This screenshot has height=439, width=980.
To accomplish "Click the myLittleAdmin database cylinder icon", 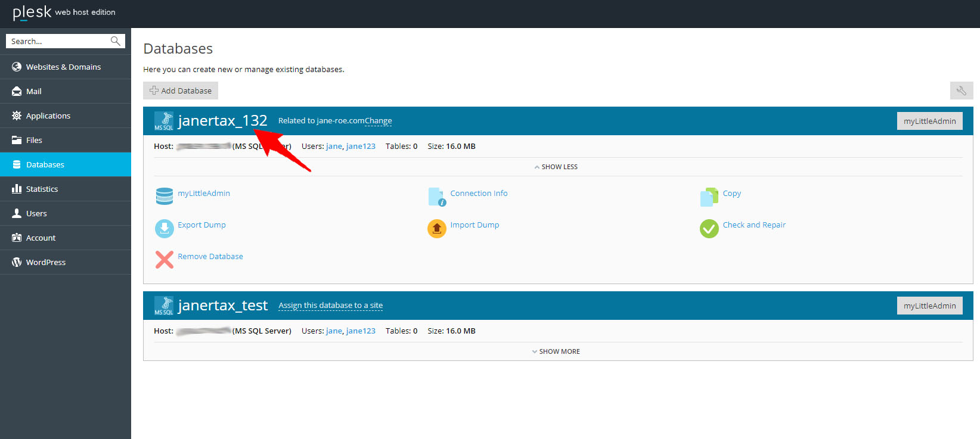I will (x=164, y=197).
